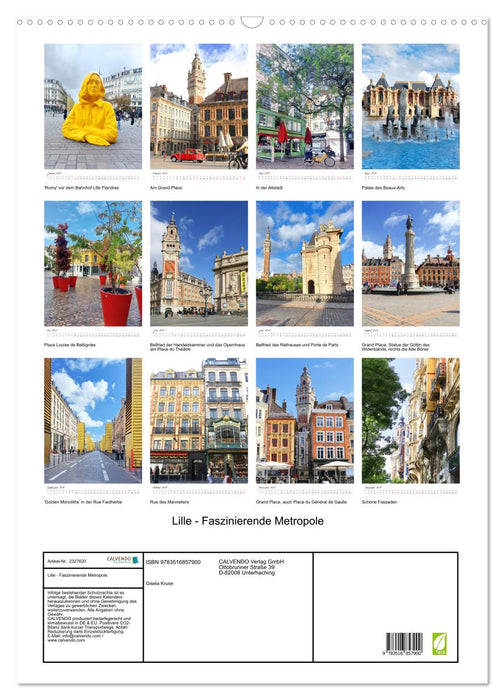Open the Handelskammer belfry and opera photo

click(199, 263)
